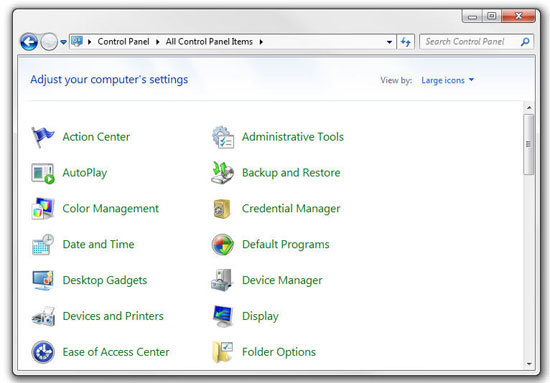The image size is (550, 383).
Task: Maximize the Control Panel window
Action: click(492, 16)
